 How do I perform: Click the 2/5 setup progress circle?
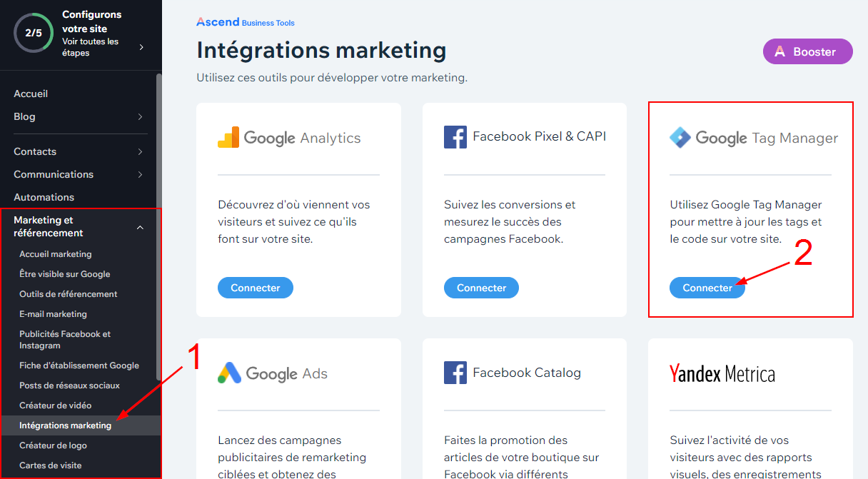pos(34,33)
